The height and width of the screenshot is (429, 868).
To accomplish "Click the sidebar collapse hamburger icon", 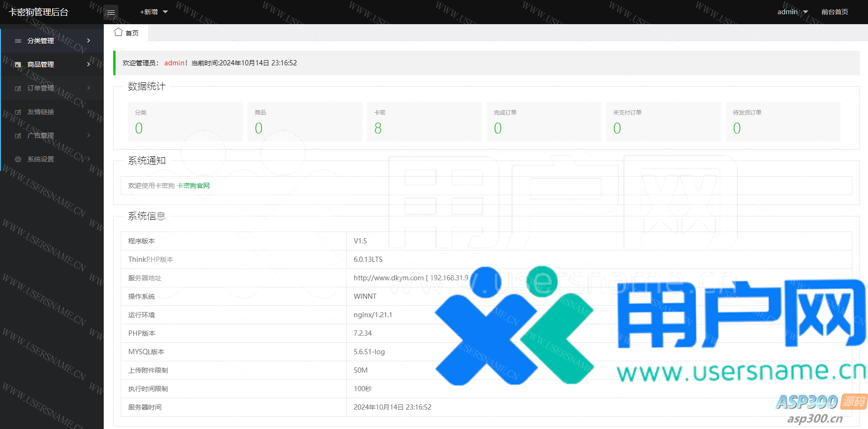I will [111, 12].
